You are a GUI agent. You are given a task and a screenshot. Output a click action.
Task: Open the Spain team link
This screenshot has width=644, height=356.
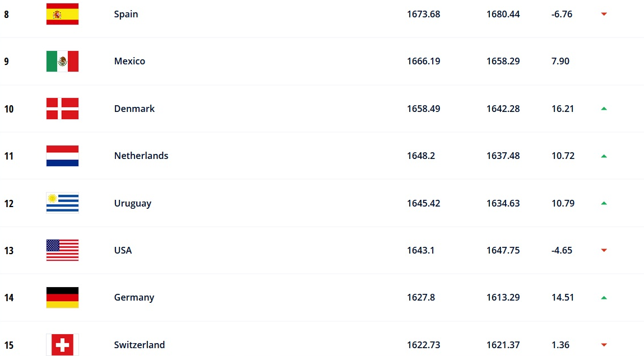(126, 14)
